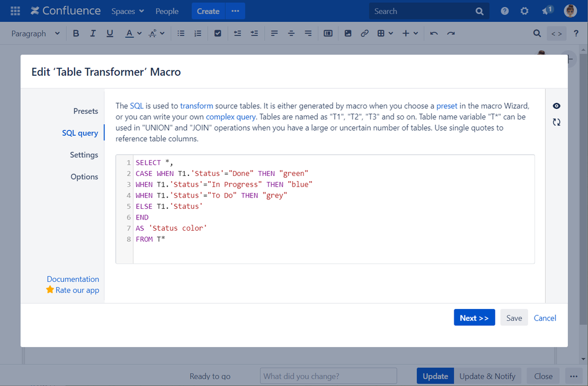Open the Documentation link

[x=73, y=279]
